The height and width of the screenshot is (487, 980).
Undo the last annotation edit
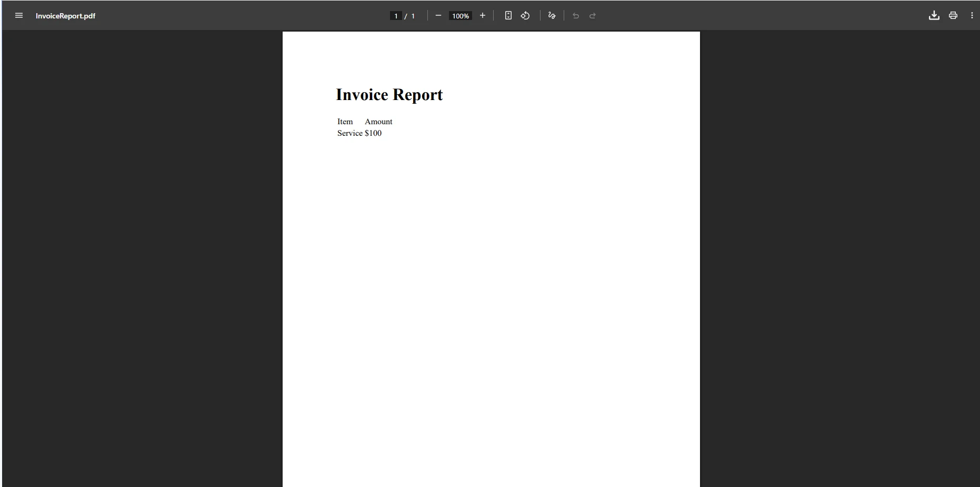pos(575,15)
